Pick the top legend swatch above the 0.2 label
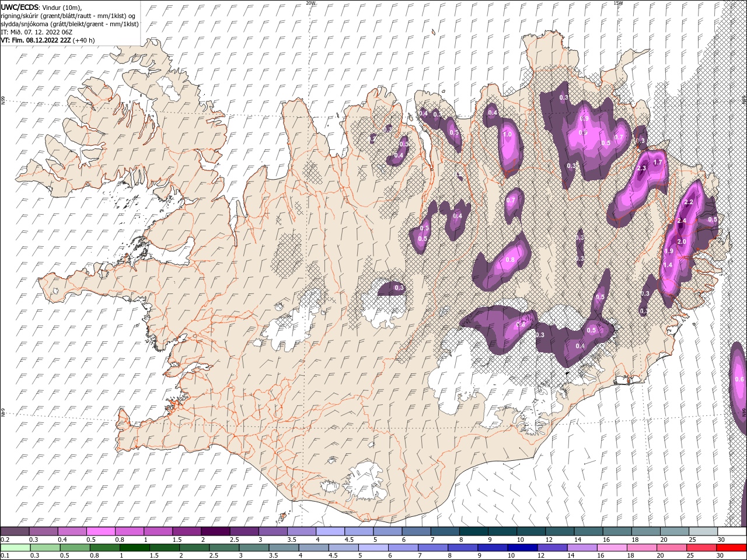 tap(15, 531)
